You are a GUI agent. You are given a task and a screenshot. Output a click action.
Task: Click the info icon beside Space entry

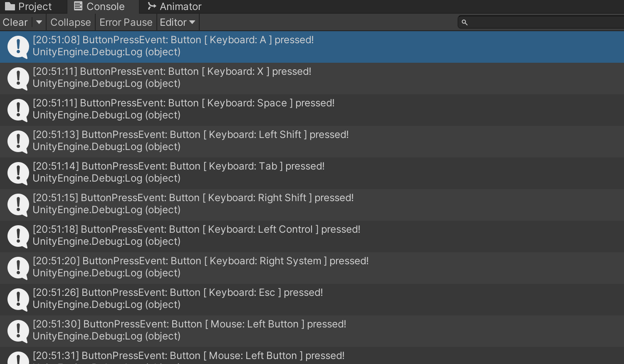[18, 110]
